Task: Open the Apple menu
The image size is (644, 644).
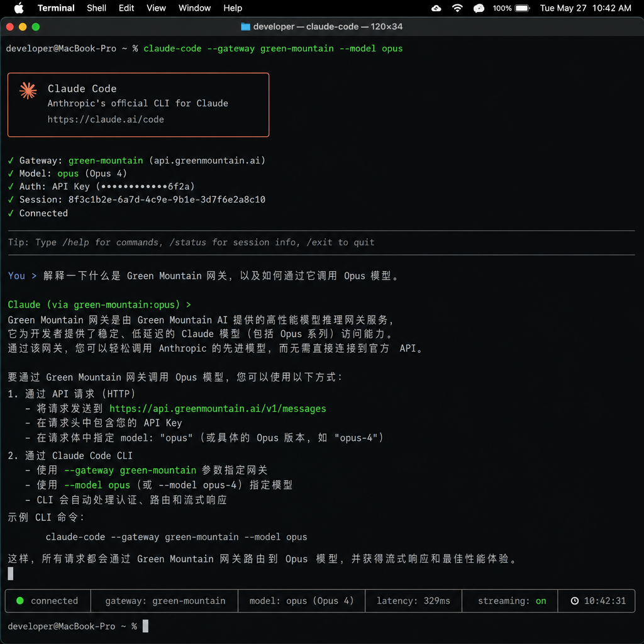Action: [19, 8]
